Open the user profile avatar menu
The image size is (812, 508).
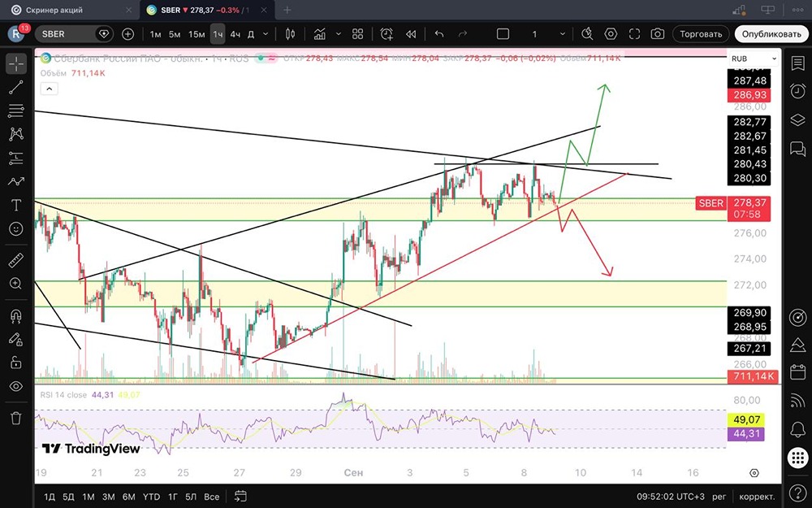tap(16, 34)
